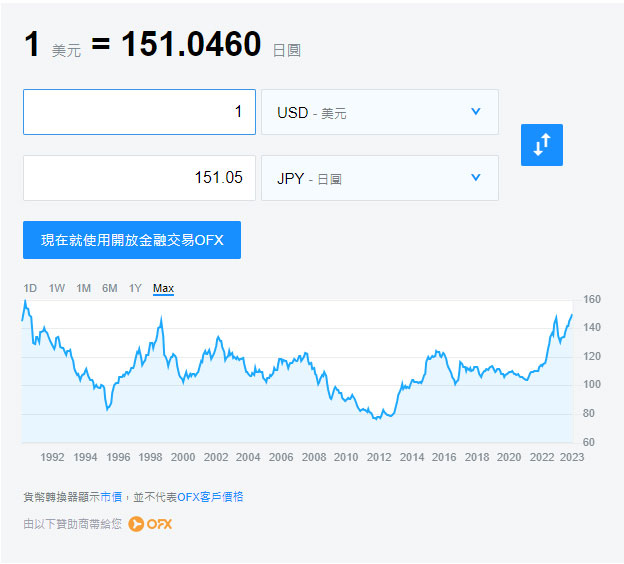
Task: Open the JPY - 日圓 currency selector
Action: (x=380, y=178)
